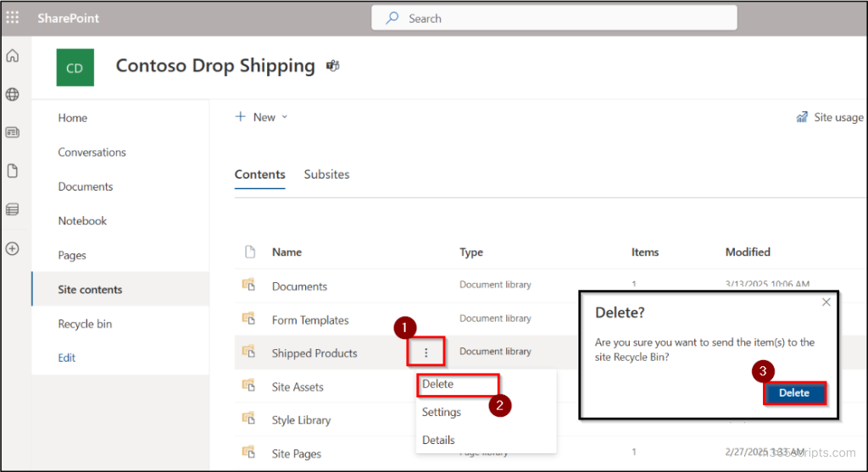The height and width of the screenshot is (472, 868).
Task: Go to the SharePoint home icon
Action: click(x=12, y=56)
